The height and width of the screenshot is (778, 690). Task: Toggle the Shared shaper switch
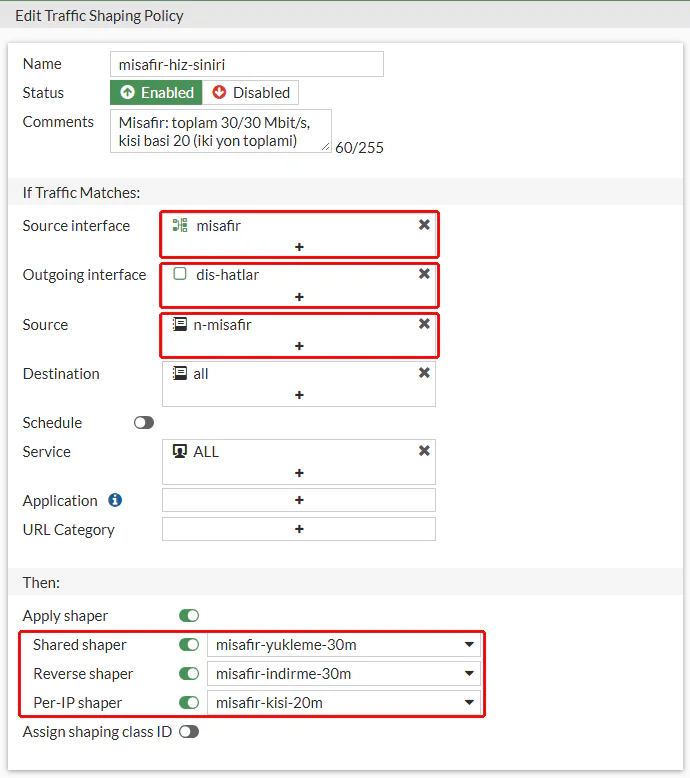point(189,645)
